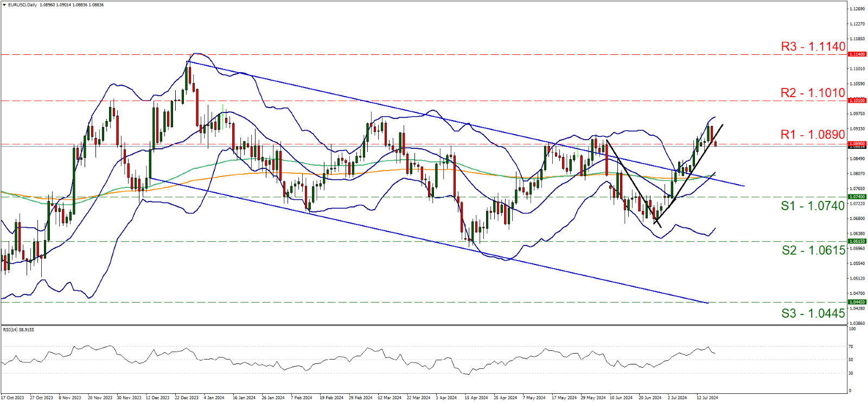Click the 8 Nov 2023 date label
Screen dimensions: 868x403
pos(69,398)
